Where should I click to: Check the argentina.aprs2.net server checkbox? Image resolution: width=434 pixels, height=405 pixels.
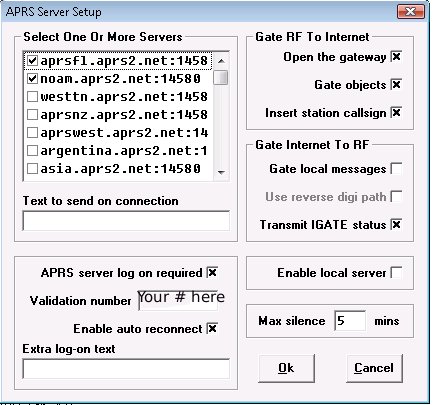click(x=32, y=151)
